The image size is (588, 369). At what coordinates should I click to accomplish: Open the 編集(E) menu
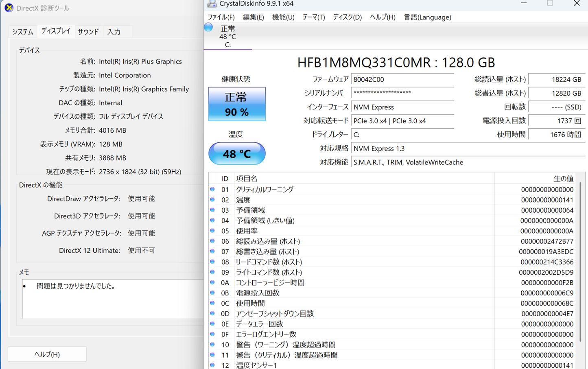pyautogui.click(x=253, y=17)
